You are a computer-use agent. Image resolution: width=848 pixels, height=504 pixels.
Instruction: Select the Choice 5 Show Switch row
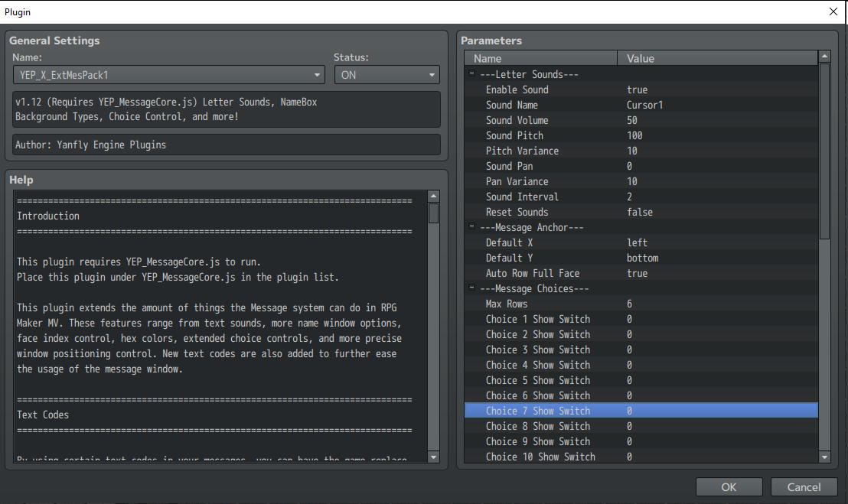pyautogui.click(x=641, y=380)
